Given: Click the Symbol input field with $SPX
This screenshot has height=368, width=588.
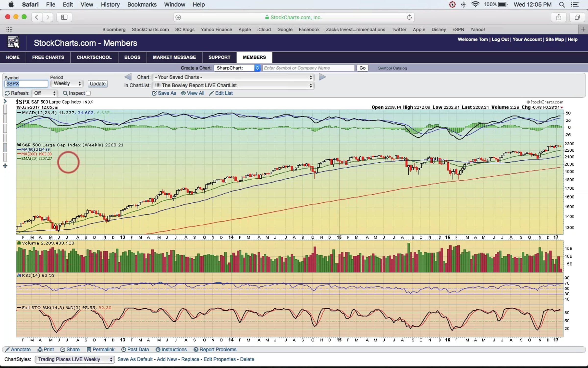Looking at the screenshot, I should (x=26, y=84).
